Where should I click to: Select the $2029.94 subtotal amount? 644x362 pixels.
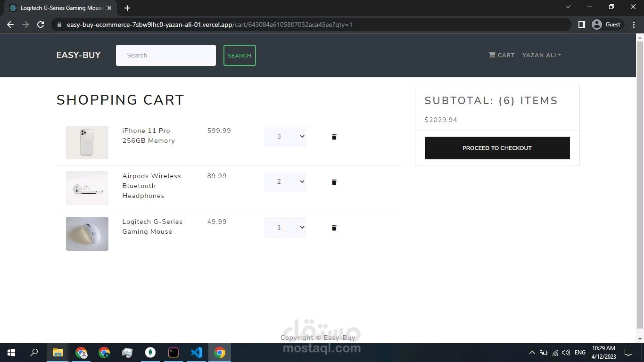(x=441, y=120)
